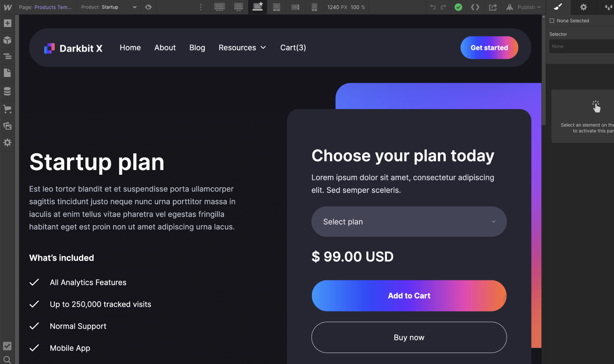Switch to the Style panel tab
The width and height of the screenshot is (614, 364).
[x=557, y=7]
